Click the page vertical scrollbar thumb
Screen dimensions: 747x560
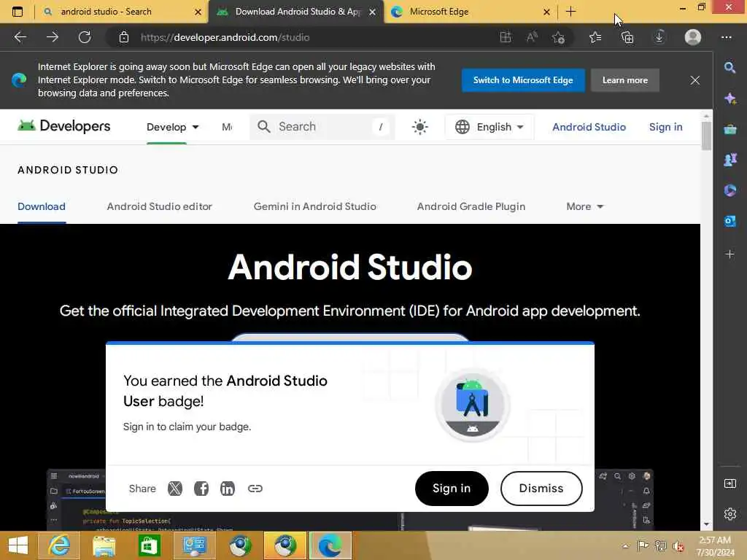click(x=706, y=136)
